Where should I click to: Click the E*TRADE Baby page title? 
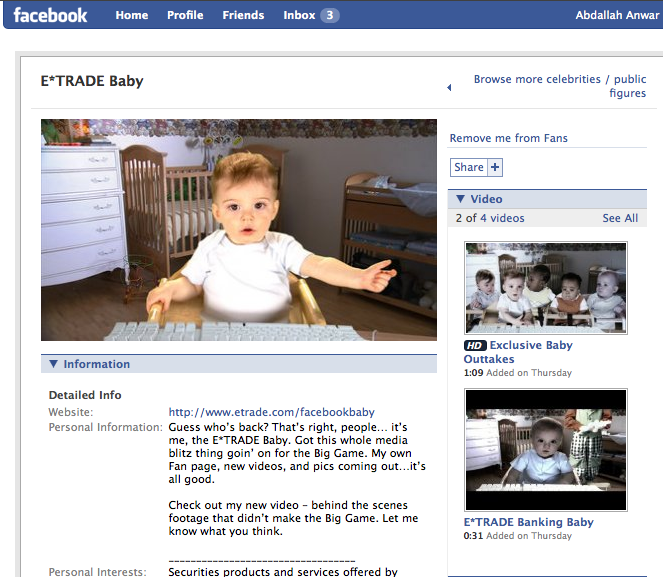92,81
